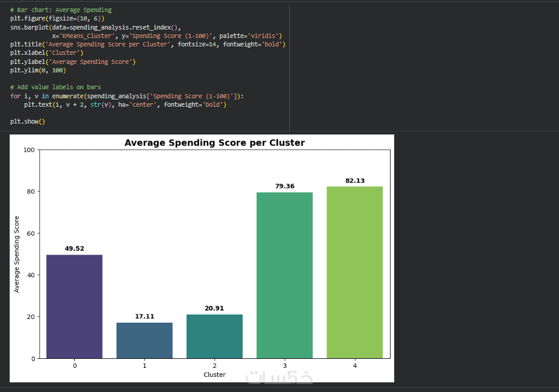Screen dimensions: 559x392
Task: Select the light green cluster 4 bar
Action: click(354, 272)
